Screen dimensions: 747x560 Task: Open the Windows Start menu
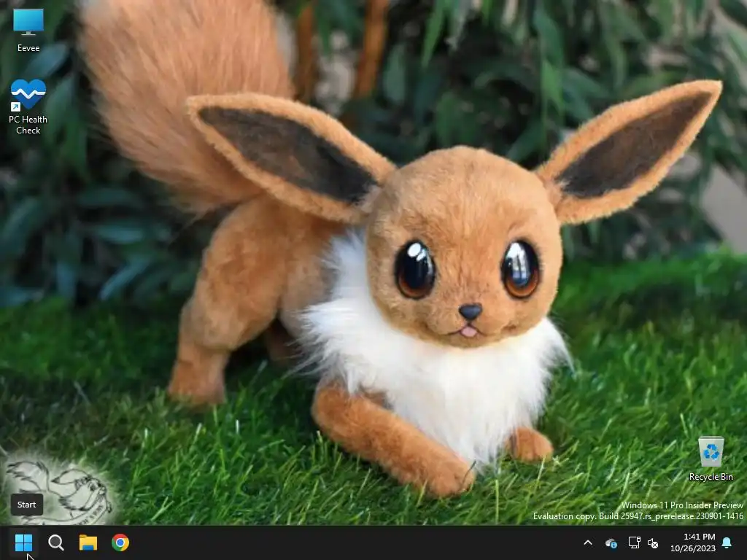click(x=23, y=542)
